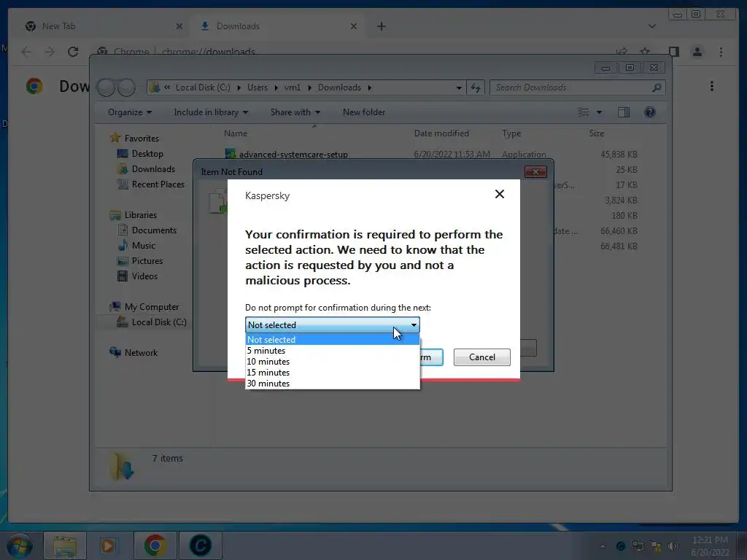Image resolution: width=747 pixels, height=560 pixels.
Task: Open Include in library menu
Action: pyautogui.click(x=211, y=112)
